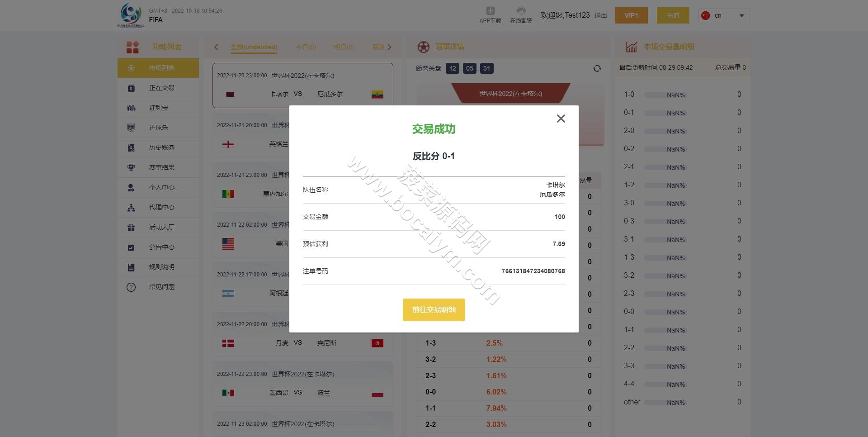This screenshot has width=868, height=437.
Task: Click the 2-3 score row at 1.61%
Action: click(509, 376)
